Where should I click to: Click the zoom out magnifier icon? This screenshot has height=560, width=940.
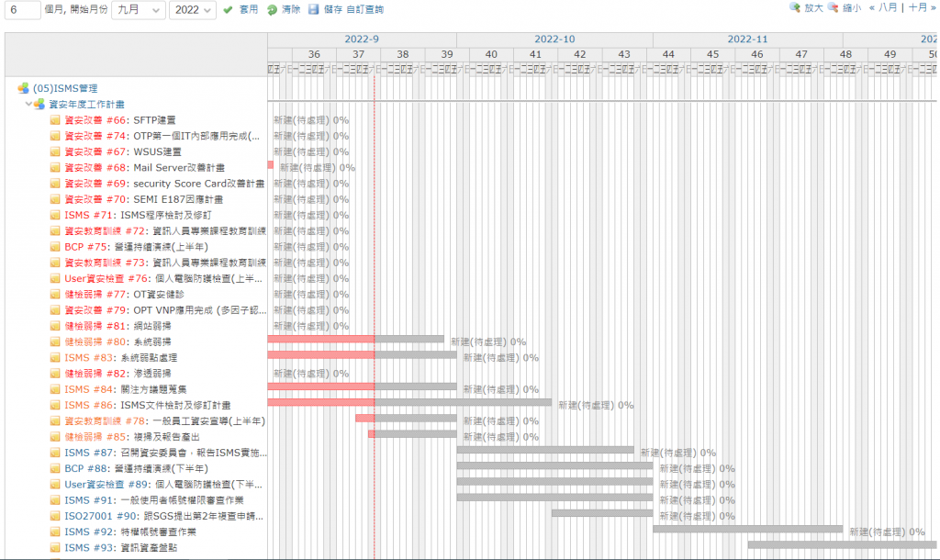pos(834,7)
